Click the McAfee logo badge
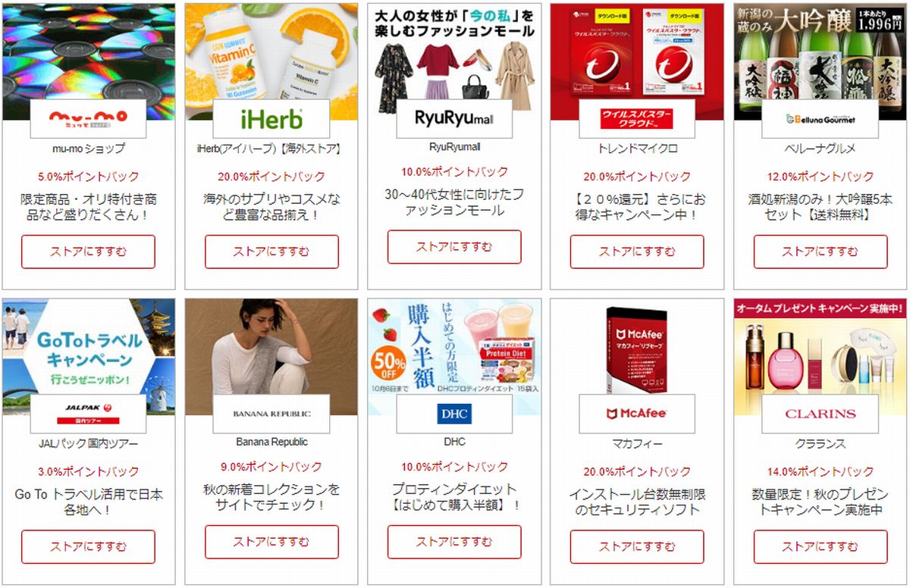910x588 pixels. 637,414
